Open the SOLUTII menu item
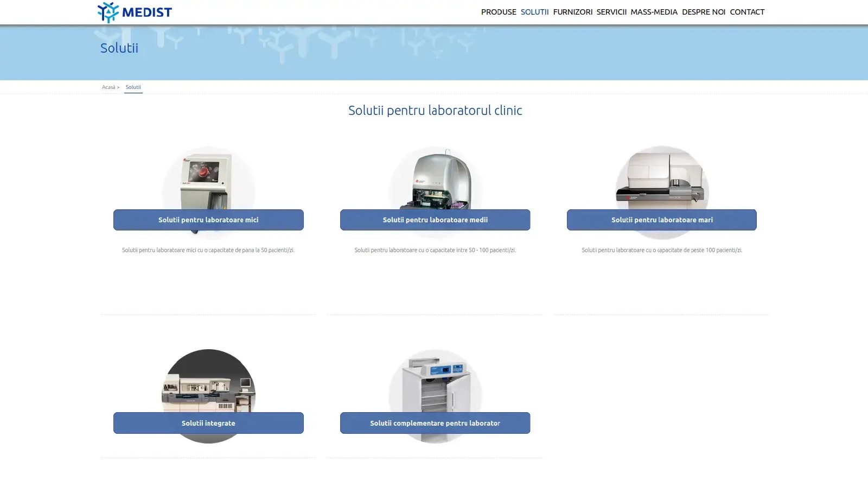Image resolution: width=868 pixels, height=494 pixels. pos(534,12)
